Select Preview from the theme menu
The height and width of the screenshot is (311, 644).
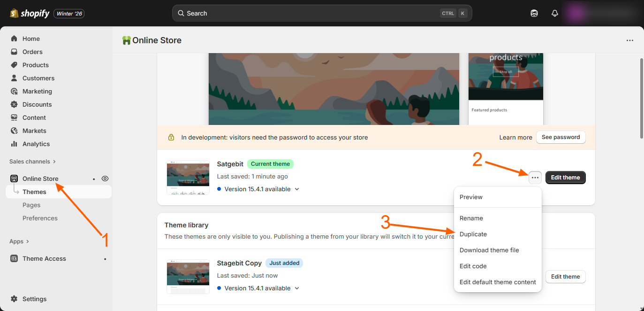pos(498,197)
